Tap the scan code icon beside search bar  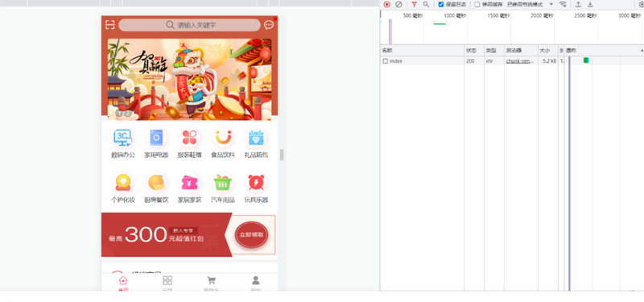coord(109,25)
